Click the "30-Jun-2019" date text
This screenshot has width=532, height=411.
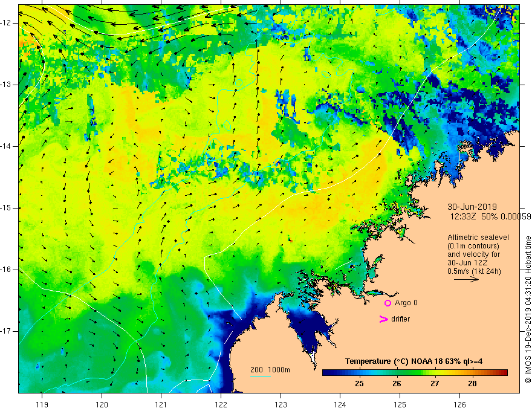(472, 207)
